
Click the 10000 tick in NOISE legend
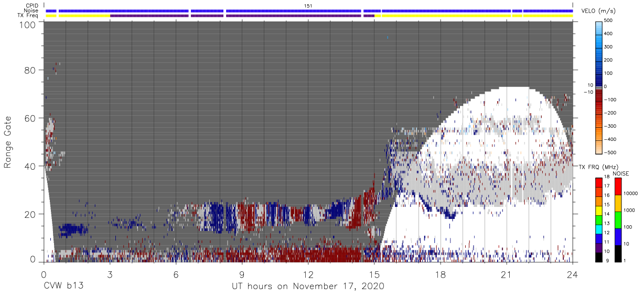[630, 194]
